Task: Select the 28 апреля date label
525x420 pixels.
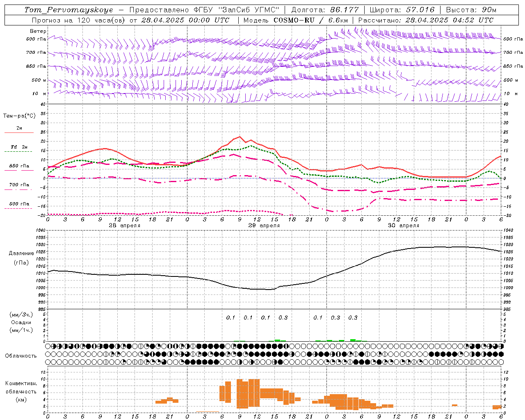Action: [x=124, y=226]
